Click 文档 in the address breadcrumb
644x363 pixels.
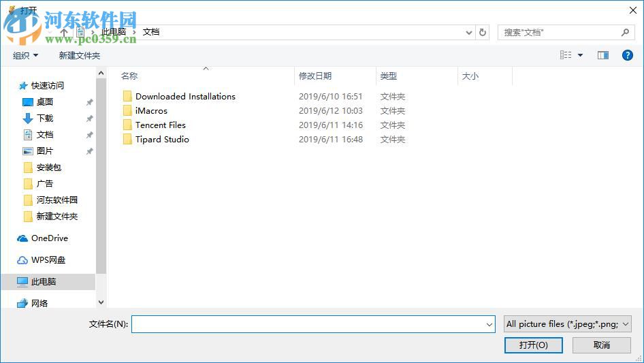(x=150, y=32)
